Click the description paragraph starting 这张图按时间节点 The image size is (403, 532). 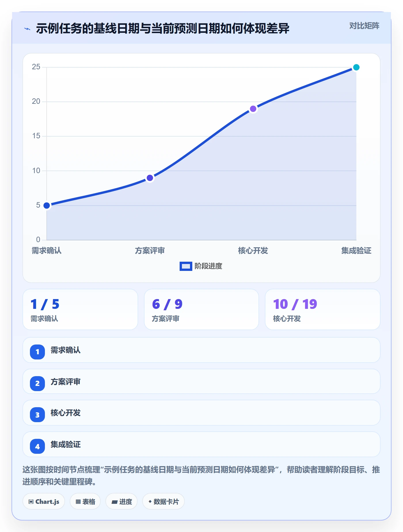click(x=201, y=476)
